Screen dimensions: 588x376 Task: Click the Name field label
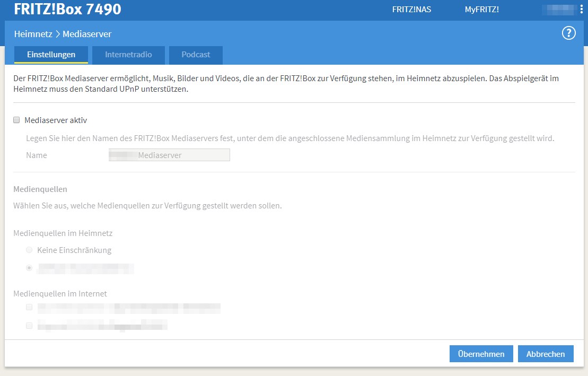point(37,155)
